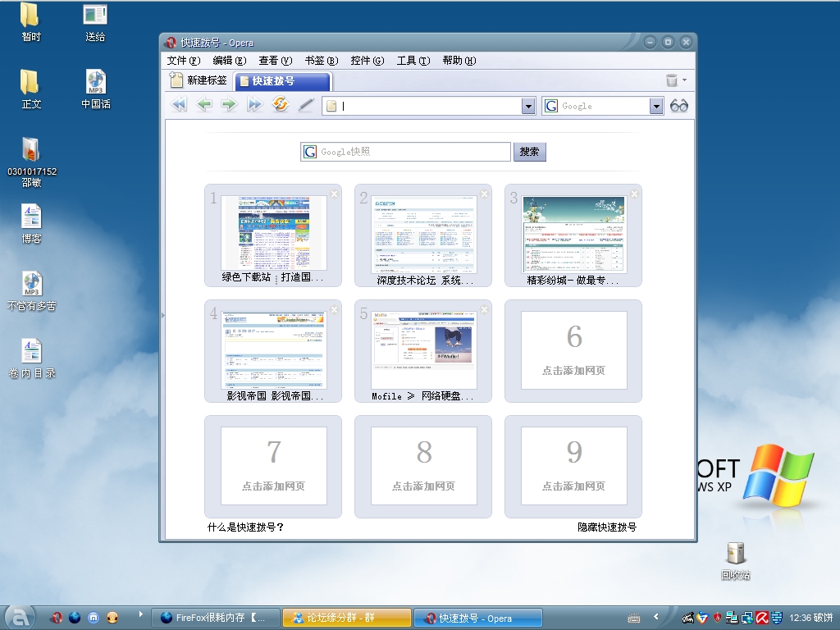Switch to FireFox很耗内存 taskbar window

216,618
